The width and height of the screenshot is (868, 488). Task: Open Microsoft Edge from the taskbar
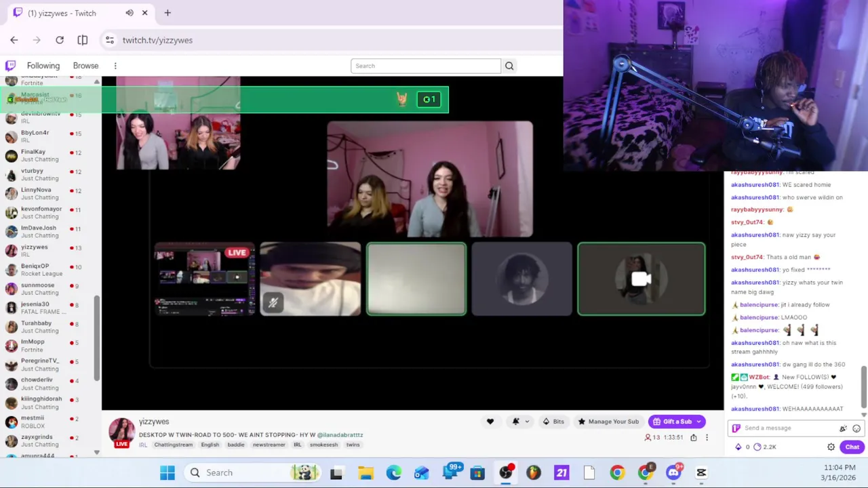393,472
